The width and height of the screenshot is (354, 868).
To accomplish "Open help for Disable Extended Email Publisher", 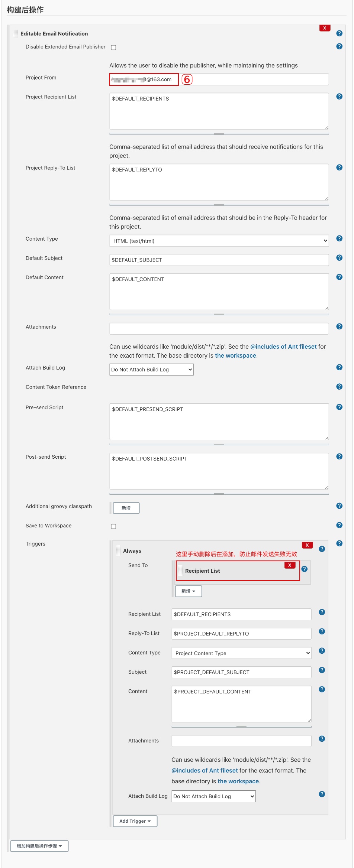I will [x=339, y=46].
